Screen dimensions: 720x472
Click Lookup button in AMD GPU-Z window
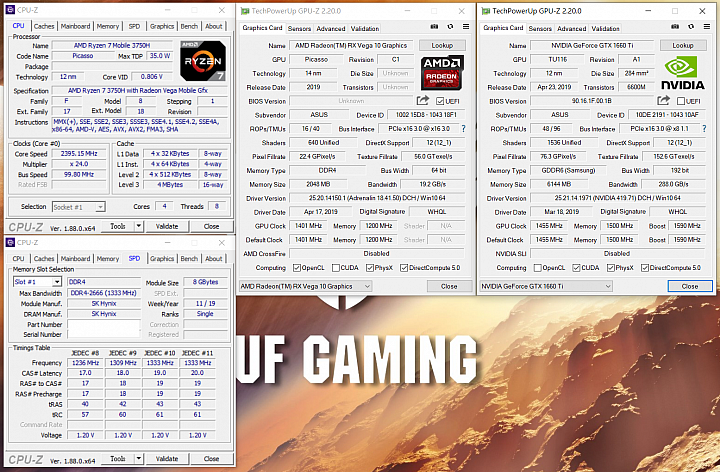click(442, 45)
